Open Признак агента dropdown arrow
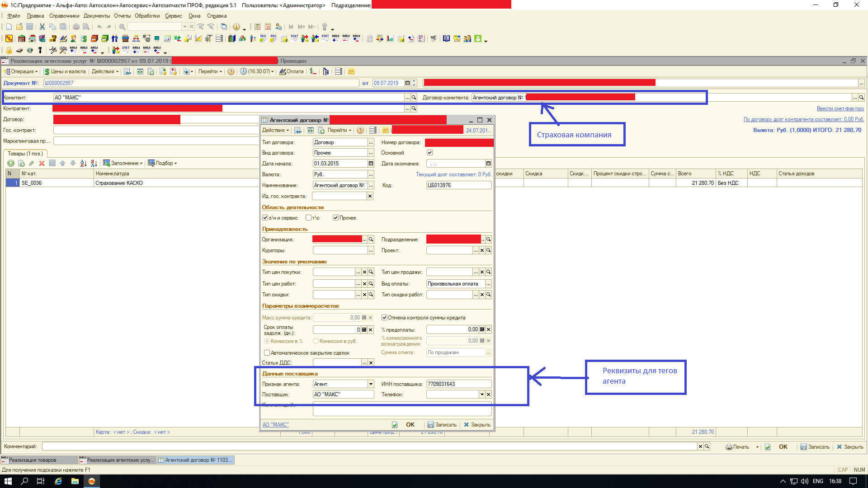The height and width of the screenshot is (488, 868). 371,384
